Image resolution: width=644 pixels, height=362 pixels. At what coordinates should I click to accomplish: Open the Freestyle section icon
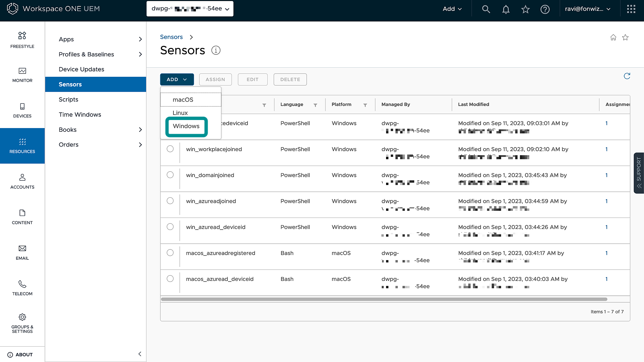pos(22,36)
